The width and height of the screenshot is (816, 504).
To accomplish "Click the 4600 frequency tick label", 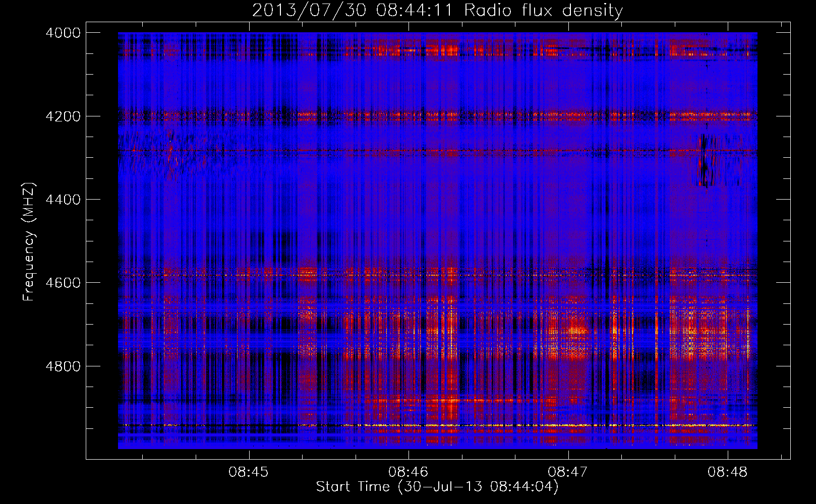I will tap(63, 283).
